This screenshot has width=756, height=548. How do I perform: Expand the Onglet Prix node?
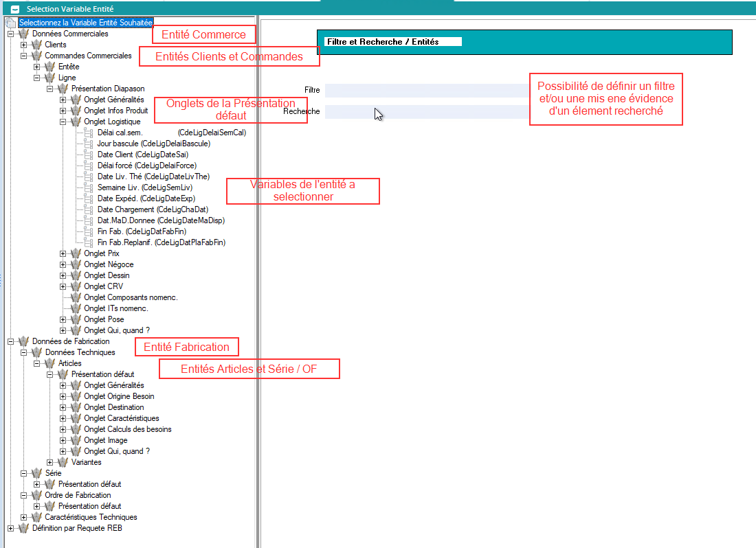click(x=63, y=253)
